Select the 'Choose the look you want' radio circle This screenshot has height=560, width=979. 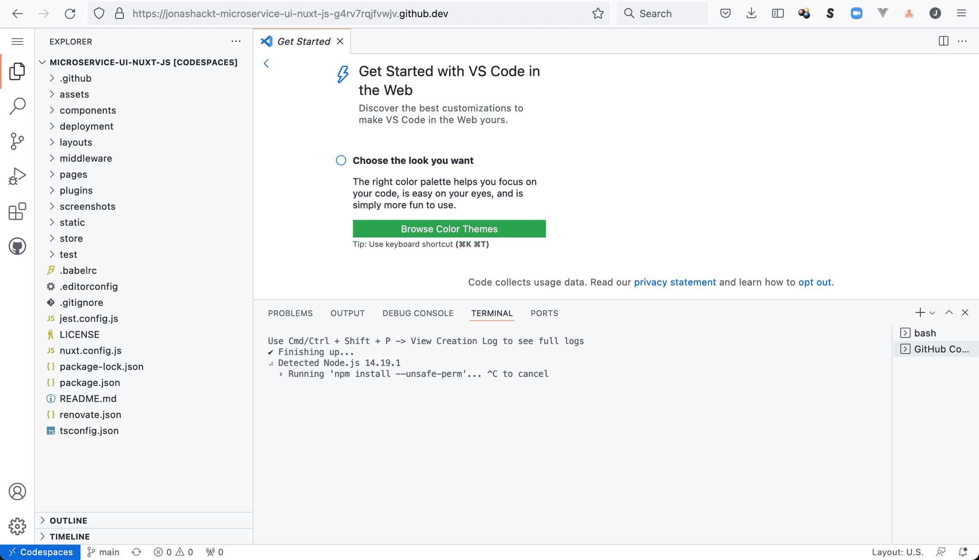pos(341,161)
